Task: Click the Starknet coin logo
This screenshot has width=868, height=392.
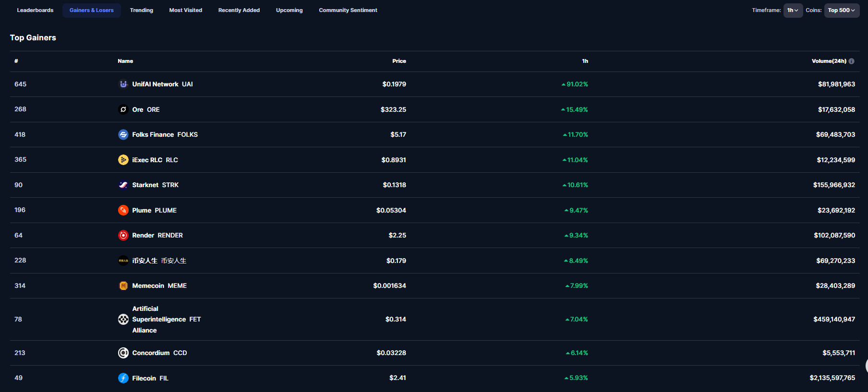Action: pos(123,185)
